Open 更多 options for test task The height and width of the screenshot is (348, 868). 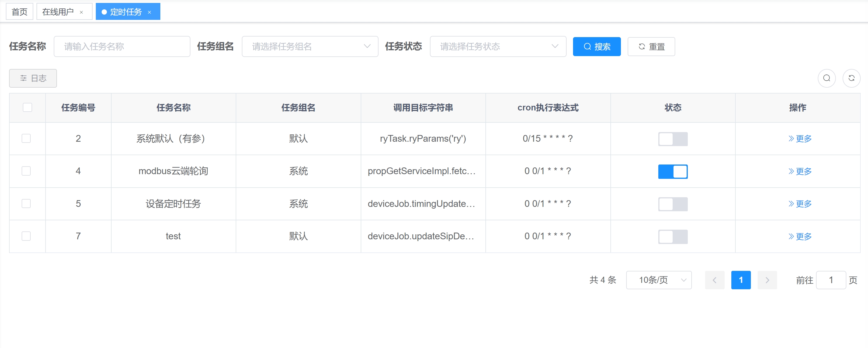pos(800,236)
